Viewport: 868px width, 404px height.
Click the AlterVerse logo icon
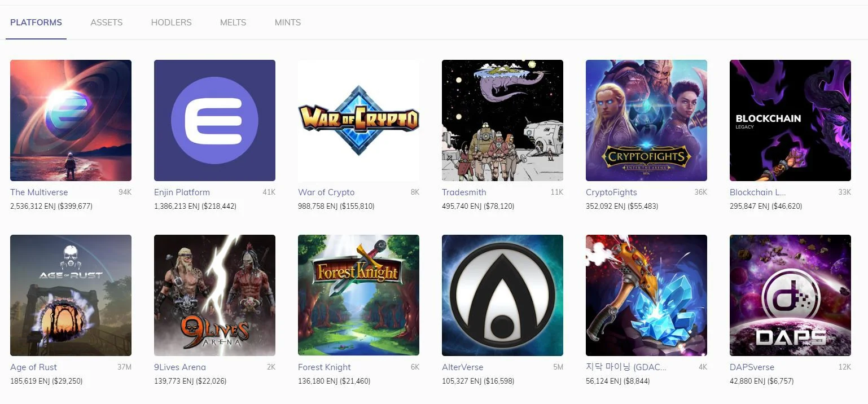tap(502, 295)
